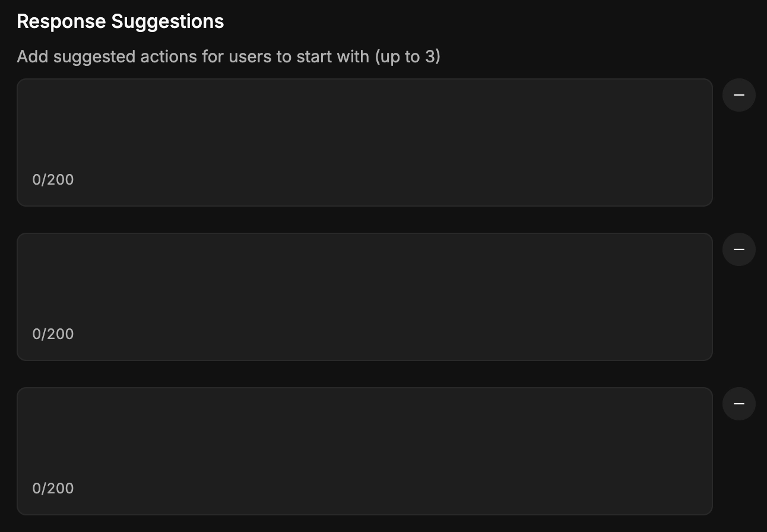
Task: Remove the third response suggestion field
Action: [739, 404]
